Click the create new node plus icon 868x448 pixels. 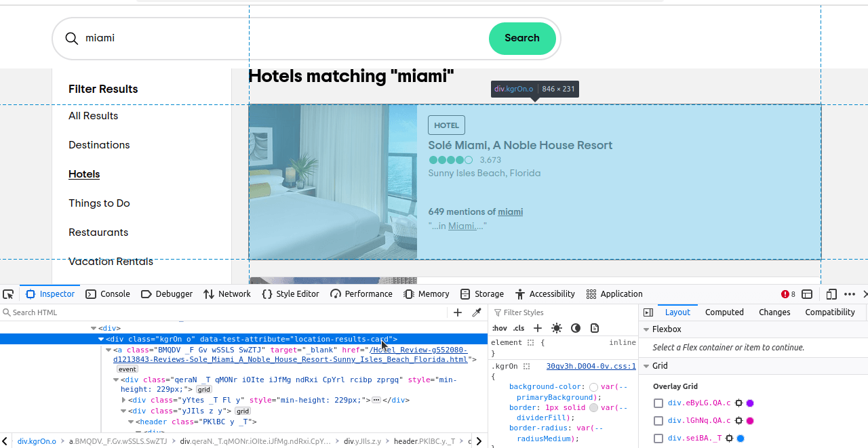(x=458, y=312)
